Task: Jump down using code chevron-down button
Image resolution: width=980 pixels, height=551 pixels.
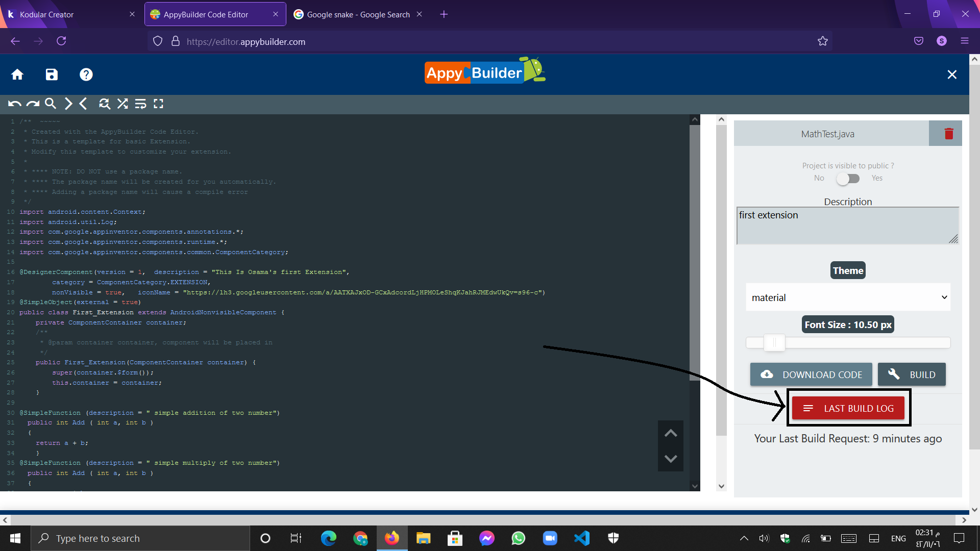Action: pos(671,459)
